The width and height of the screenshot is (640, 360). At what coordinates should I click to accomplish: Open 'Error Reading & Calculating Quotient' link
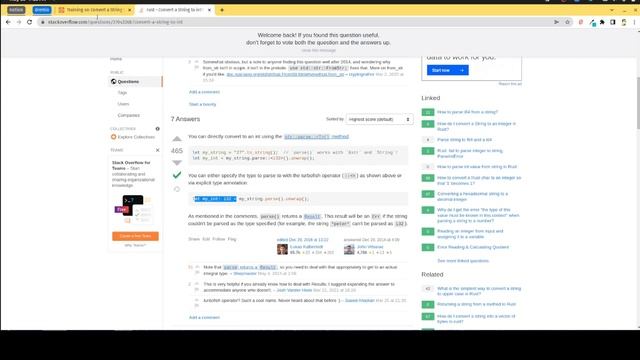pyautogui.click(x=473, y=247)
